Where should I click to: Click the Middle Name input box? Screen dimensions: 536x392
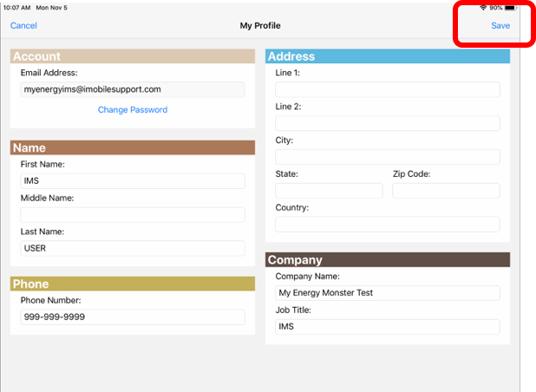[133, 214]
